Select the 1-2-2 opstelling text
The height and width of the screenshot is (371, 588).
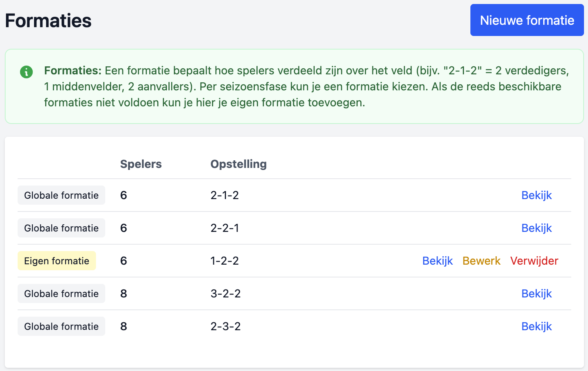[224, 261]
